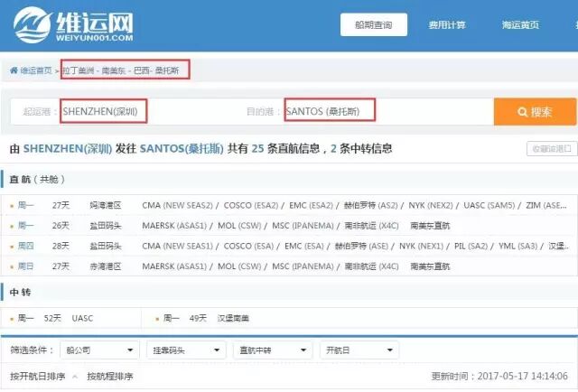This screenshot has height=392, width=578.
Task: Click CMA (NEW SEAS2) carrier text
Action: click(x=177, y=205)
